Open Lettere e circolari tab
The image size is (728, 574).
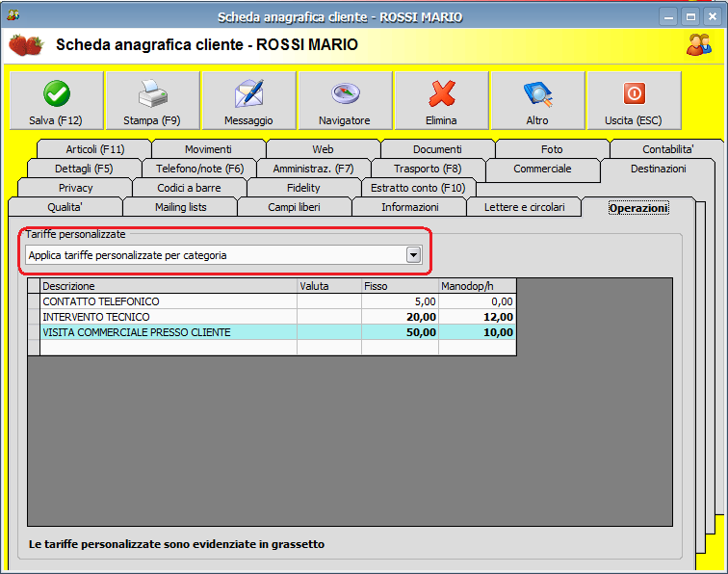[524, 207]
